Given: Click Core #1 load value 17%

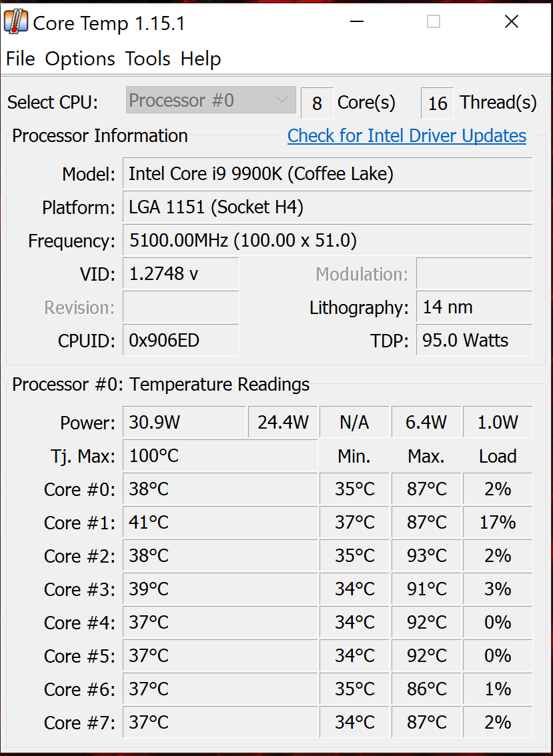Looking at the screenshot, I should [498, 522].
